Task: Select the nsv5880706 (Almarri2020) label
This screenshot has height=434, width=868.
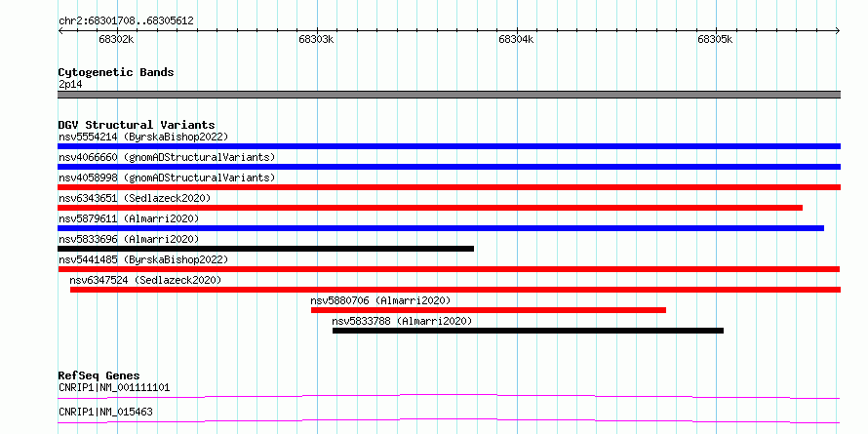Action: 381,300
